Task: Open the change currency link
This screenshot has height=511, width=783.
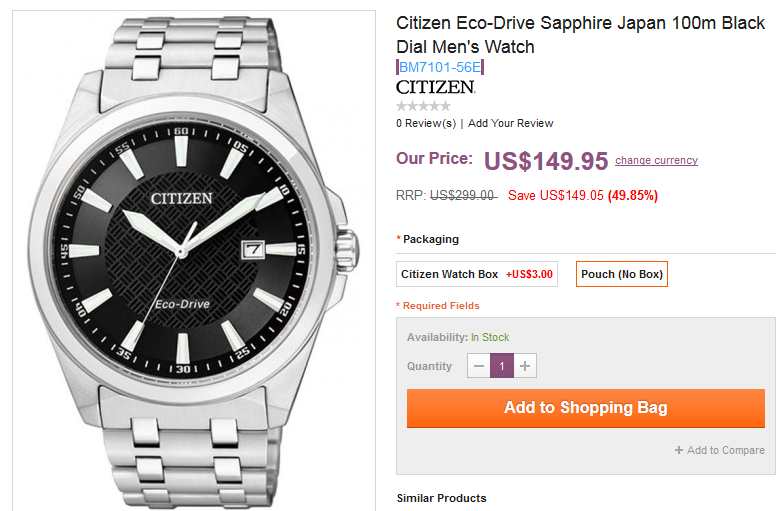Action: click(x=656, y=161)
